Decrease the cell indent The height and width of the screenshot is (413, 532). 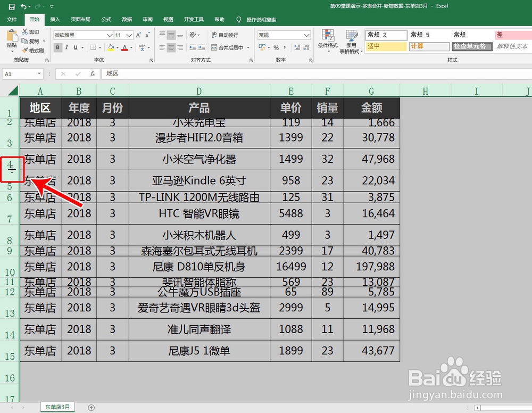[193, 47]
